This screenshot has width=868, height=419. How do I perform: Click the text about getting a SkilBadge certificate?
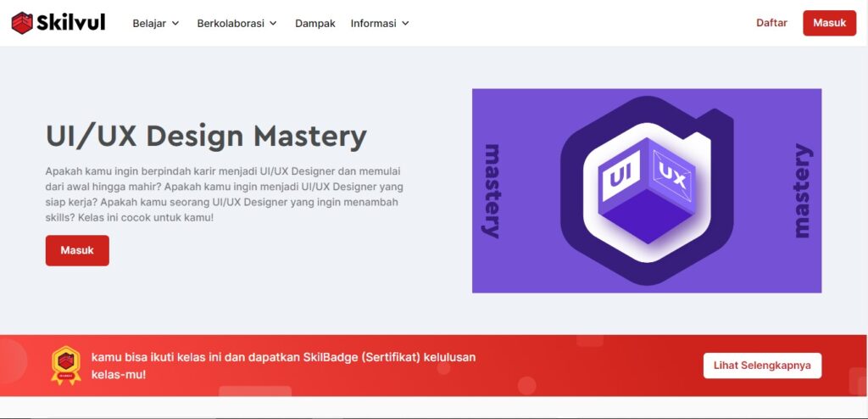[x=283, y=366]
